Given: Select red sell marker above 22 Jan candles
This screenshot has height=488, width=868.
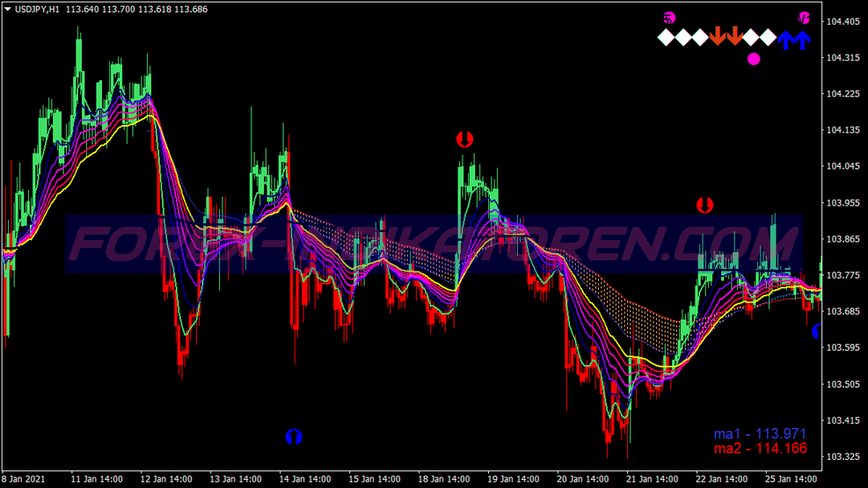Looking at the screenshot, I should (x=704, y=206).
